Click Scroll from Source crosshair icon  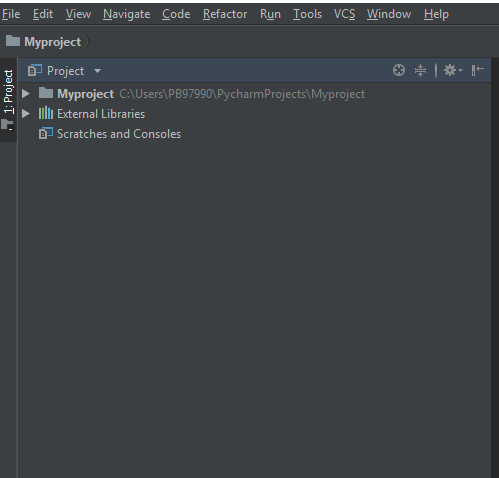click(x=399, y=70)
